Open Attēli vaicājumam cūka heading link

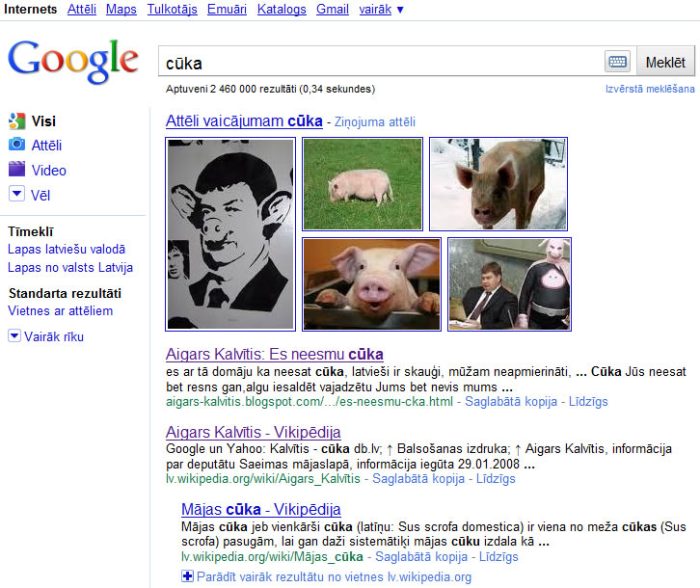pos(244,121)
